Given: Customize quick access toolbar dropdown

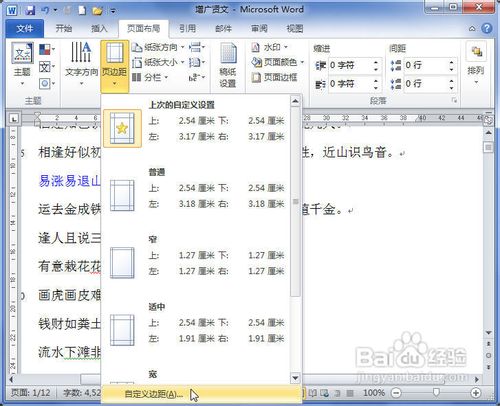Looking at the screenshot, I should click(113, 11).
